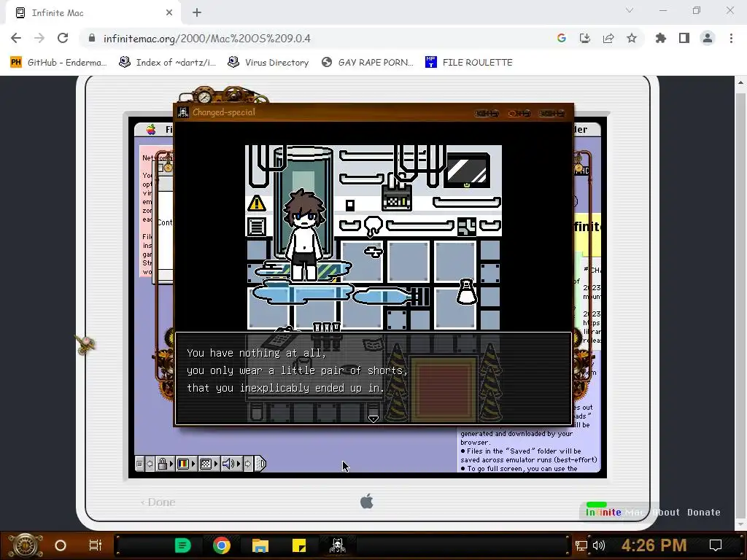This screenshot has width=747, height=560.
Task: Click the control strip left scroll arrow
Action: pos(150,463)
